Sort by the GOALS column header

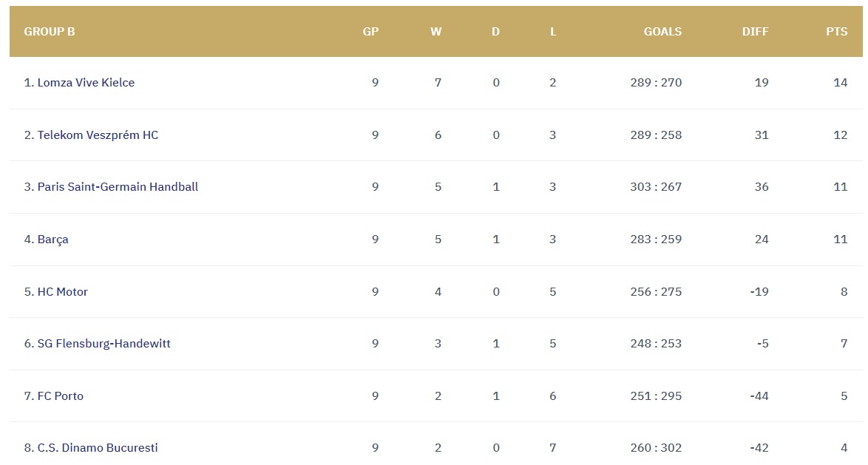coord(662,32)
